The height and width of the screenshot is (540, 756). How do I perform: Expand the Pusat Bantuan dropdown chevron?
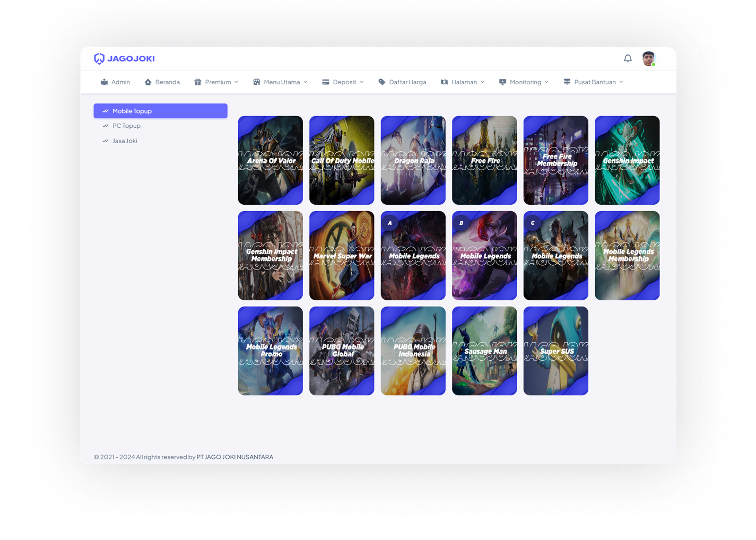tap(621, 82)
